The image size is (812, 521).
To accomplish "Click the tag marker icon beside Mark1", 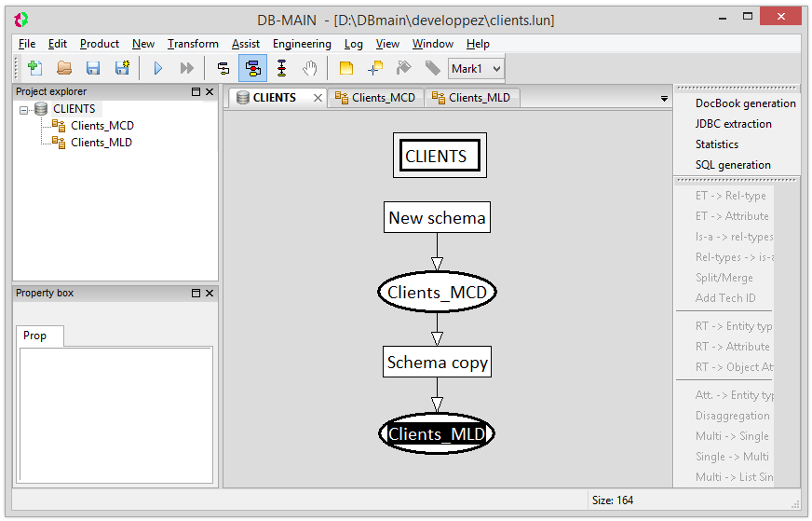I will pos(432,68).
